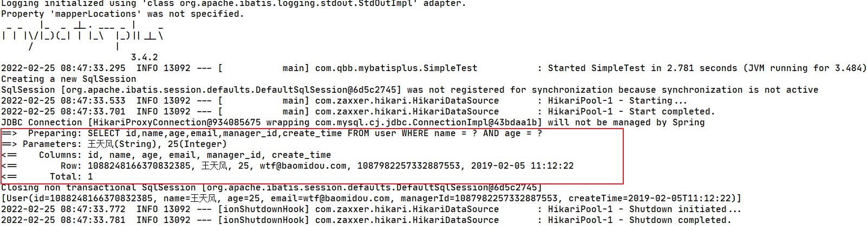This screenshot has height=236, width=868.
Task: Click the class name com.qbb.mybatisplus.SimpleTest
Action: point(396,68)
